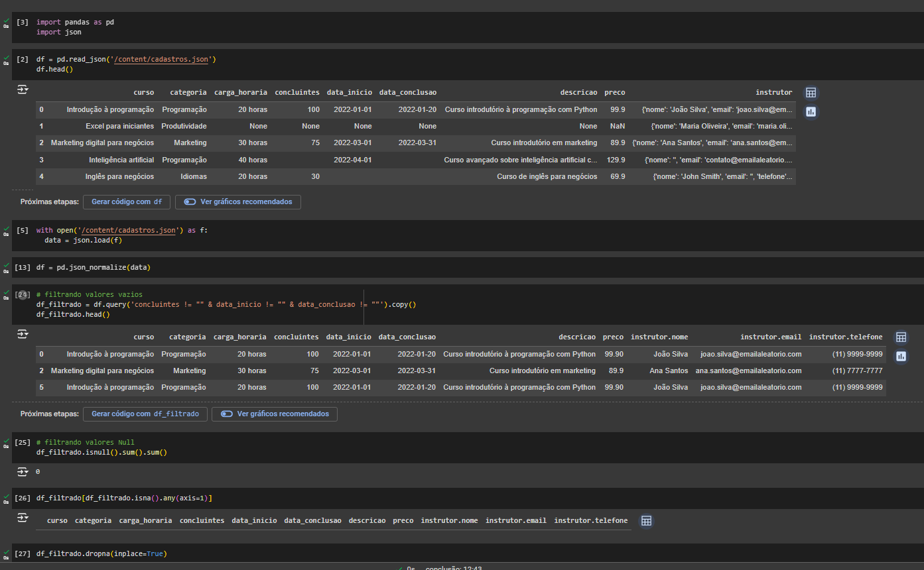Screen dimensions: 924x570
Task: Click 'Ana Santos' instrutor.nome cell
Action: [669, 370]
